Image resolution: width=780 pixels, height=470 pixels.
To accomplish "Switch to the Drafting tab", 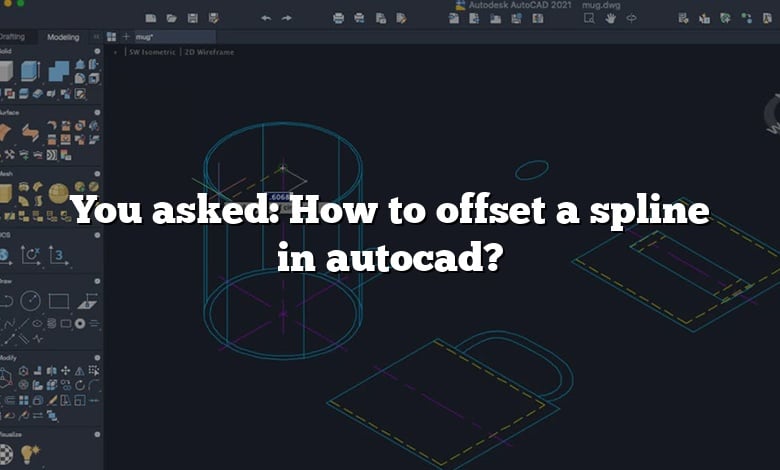I will [x=12, y=37].
